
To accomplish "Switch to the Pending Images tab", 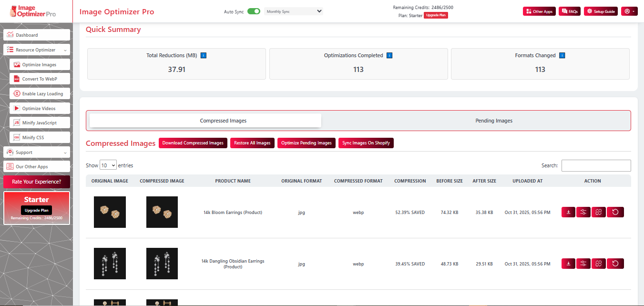I will tap(493, 120).
